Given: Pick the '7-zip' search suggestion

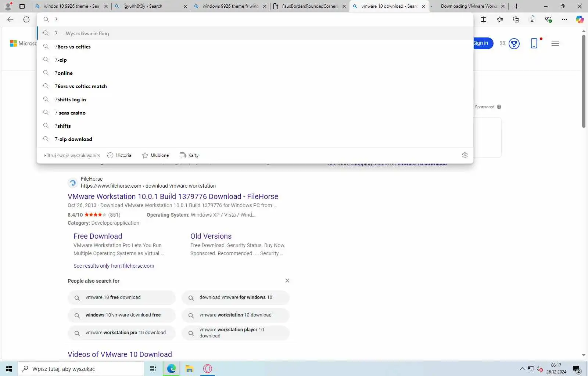Looking at the screenshot, I should point(255,60).
